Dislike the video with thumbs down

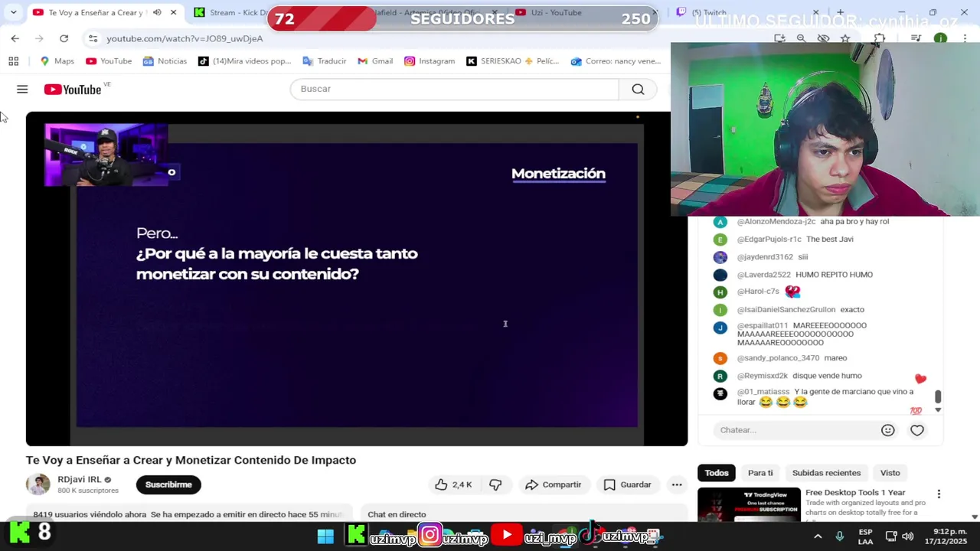495,484
